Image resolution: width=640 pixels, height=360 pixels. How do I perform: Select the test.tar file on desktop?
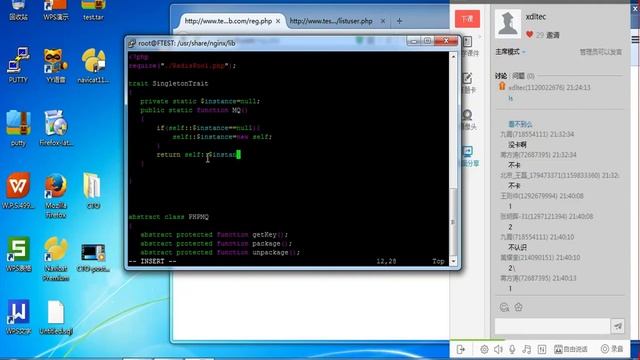coord(93,9)
